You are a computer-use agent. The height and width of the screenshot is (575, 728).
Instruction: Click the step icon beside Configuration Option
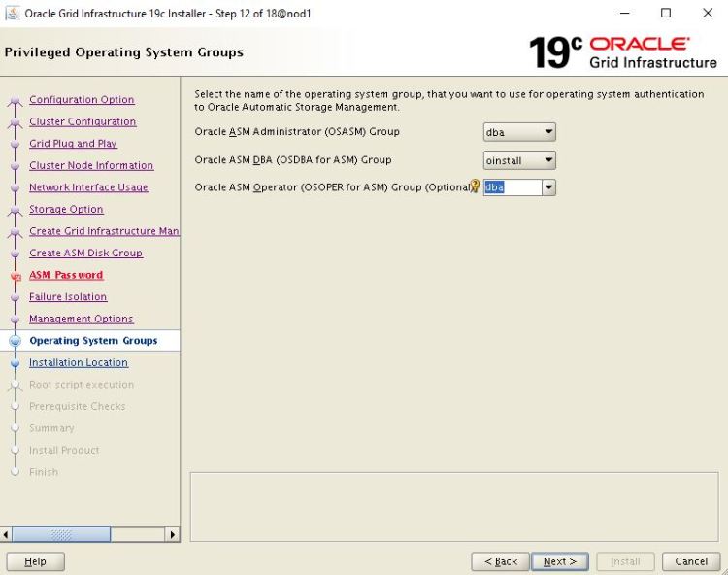tap(15, 100)
